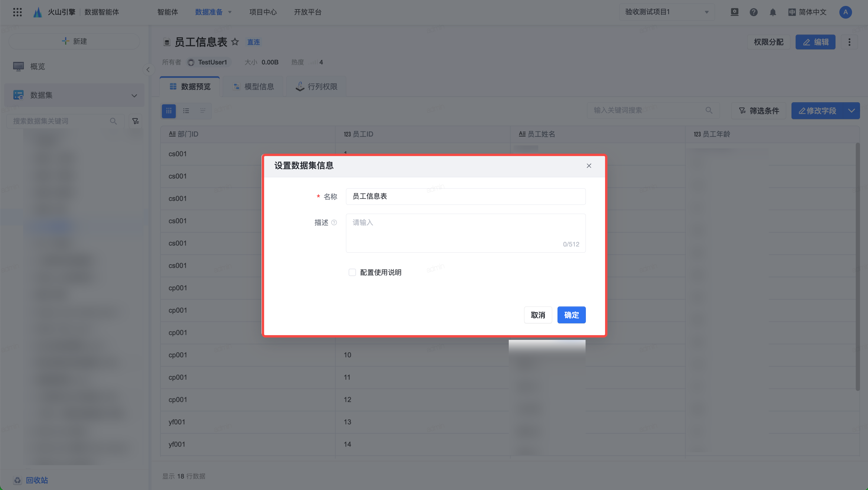868x490 pixels.
Task: Open the 项目中心 menu item
Action: [263, 12]
